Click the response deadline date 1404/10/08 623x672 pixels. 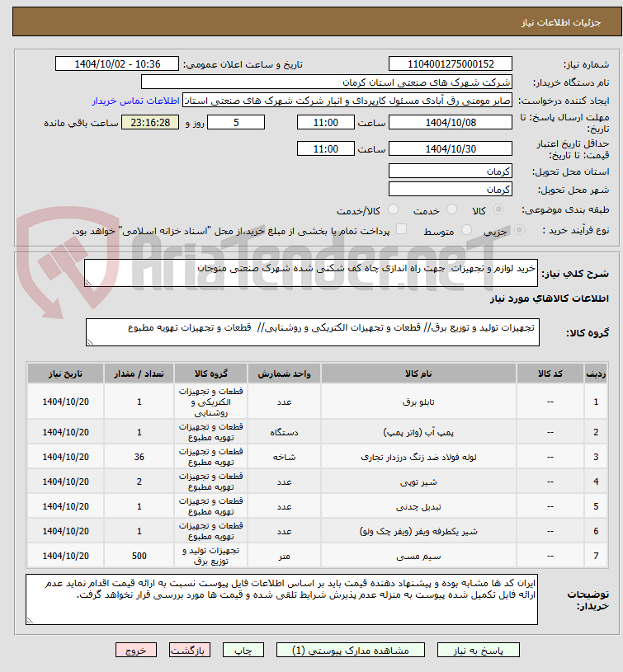tap(451, 123)
